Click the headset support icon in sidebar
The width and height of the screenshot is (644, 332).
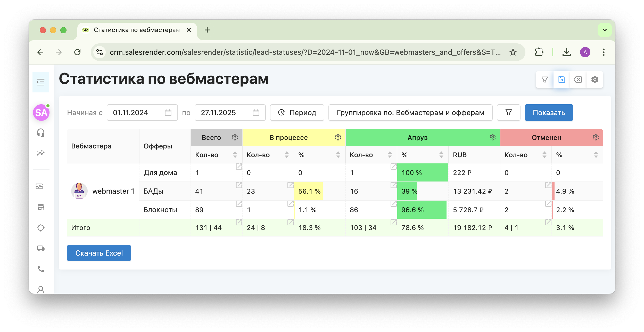click(40, 133)
